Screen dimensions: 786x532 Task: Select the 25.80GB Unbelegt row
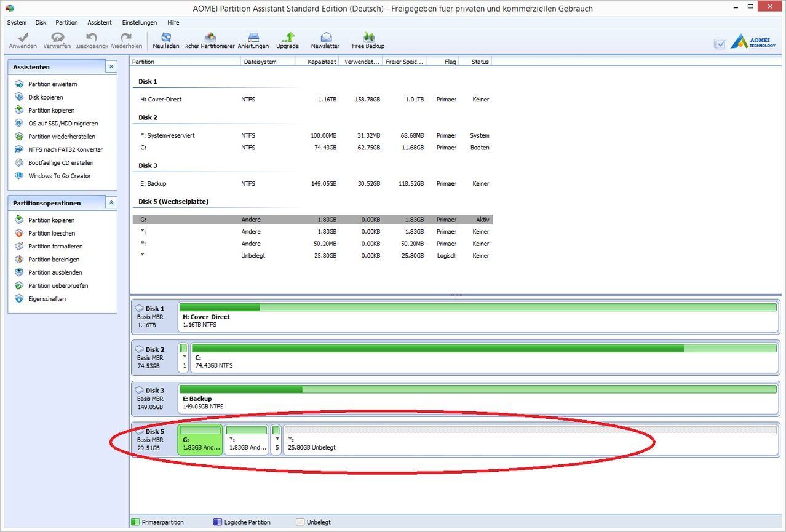click(x=312, y=256)
